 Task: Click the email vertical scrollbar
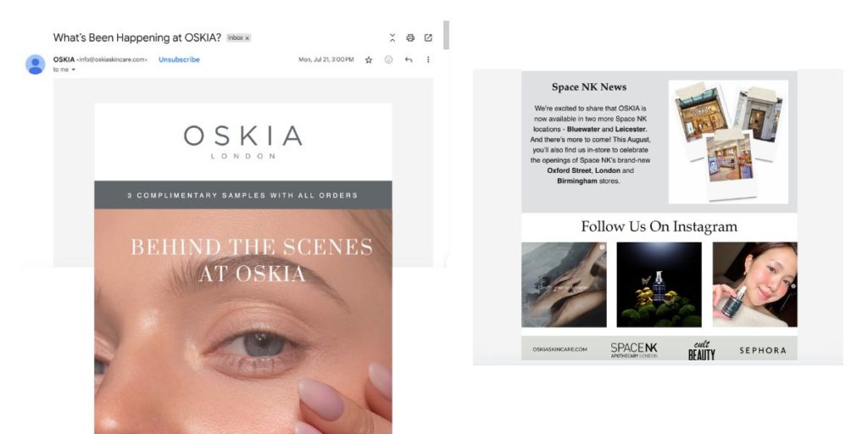pyautogui.click(x=446, y=36)
